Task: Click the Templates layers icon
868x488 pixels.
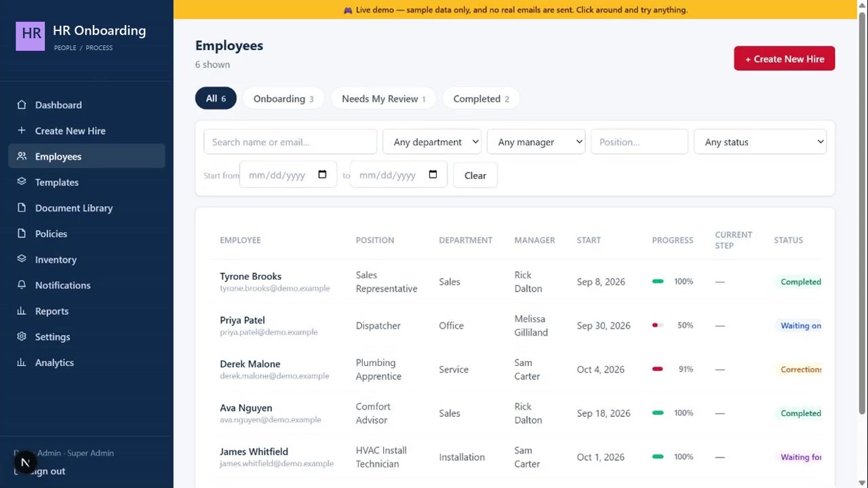Action: pyautogui.click(x=22, y=182)
